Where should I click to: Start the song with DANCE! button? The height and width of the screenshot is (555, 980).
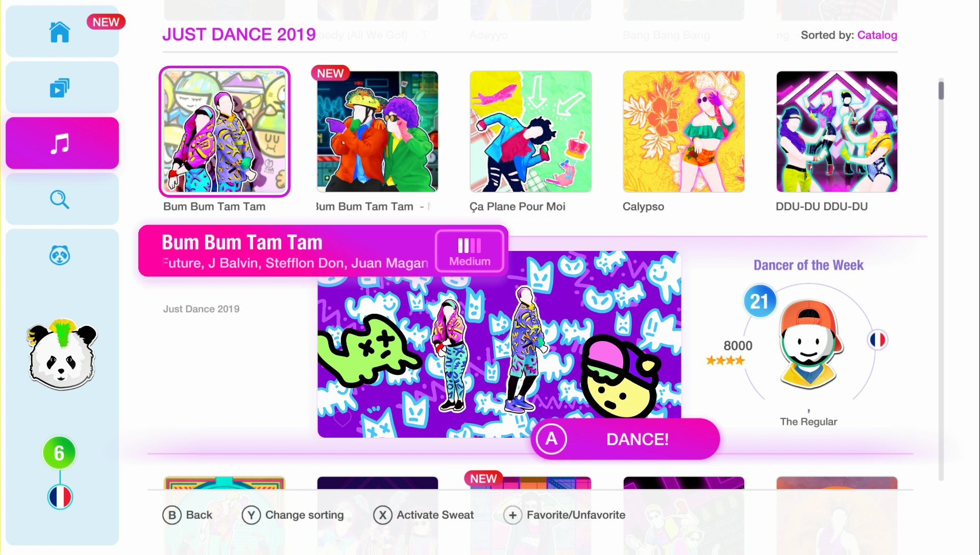coord(625,439)
